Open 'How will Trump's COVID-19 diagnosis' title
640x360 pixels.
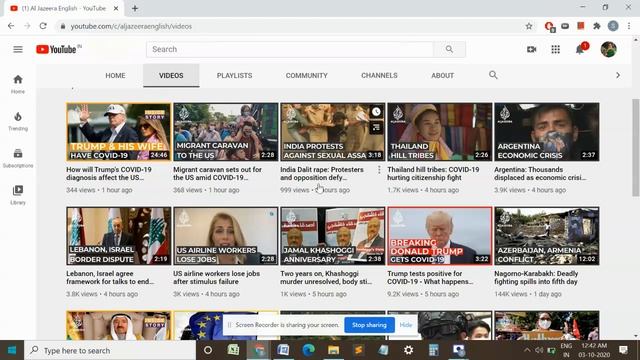109,173
